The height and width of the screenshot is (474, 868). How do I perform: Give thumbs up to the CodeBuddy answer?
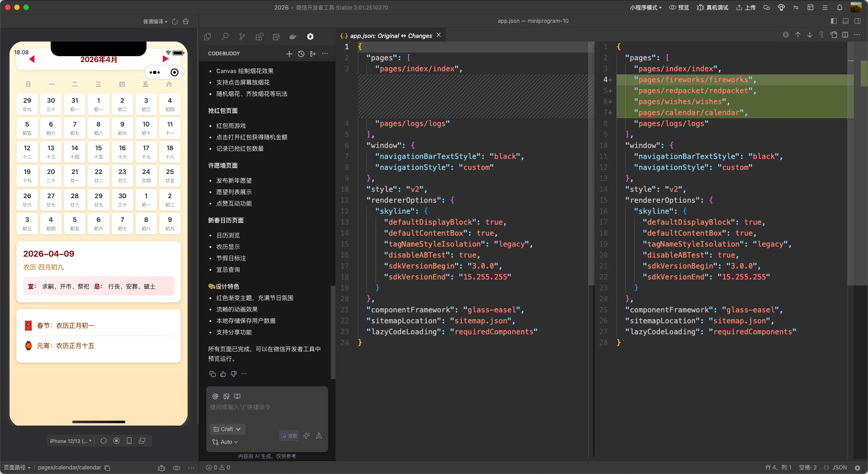pyautogui.click(x=223, y=374)
